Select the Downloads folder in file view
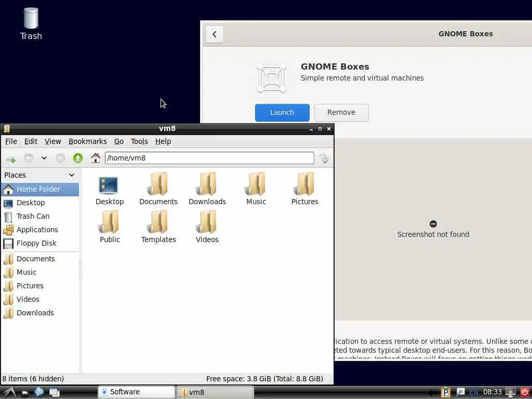 click(x=207, y=189)
